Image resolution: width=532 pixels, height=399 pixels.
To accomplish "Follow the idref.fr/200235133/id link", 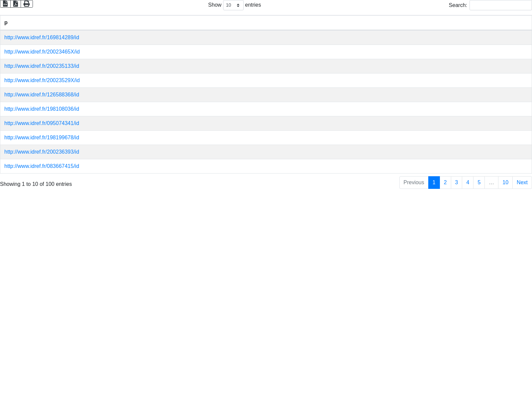I will click(42, 66).
